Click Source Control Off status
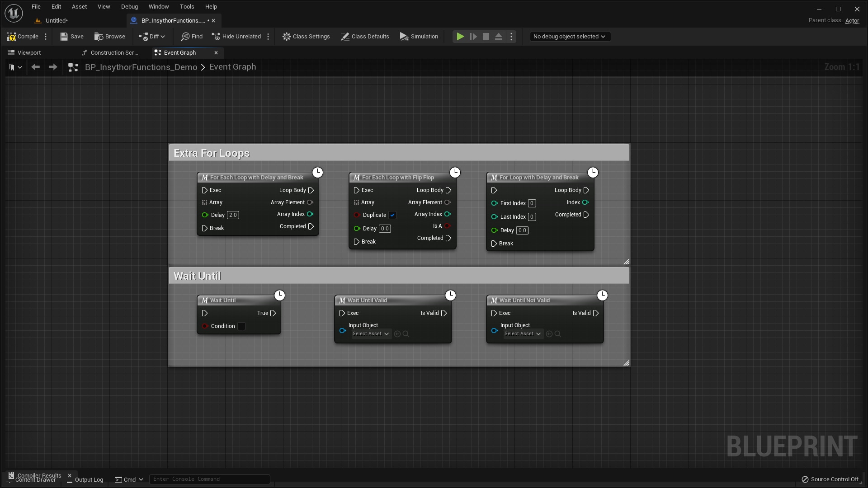 (830, 479)
